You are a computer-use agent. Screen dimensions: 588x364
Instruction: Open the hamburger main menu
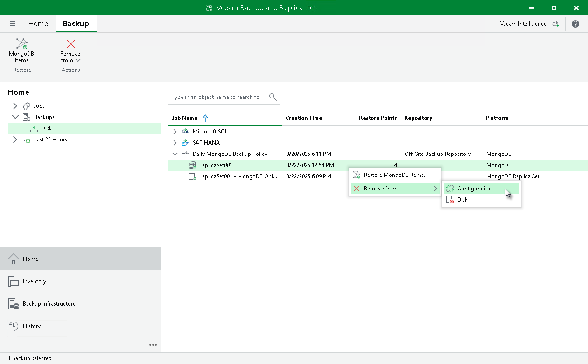click(x=13, y=23)
